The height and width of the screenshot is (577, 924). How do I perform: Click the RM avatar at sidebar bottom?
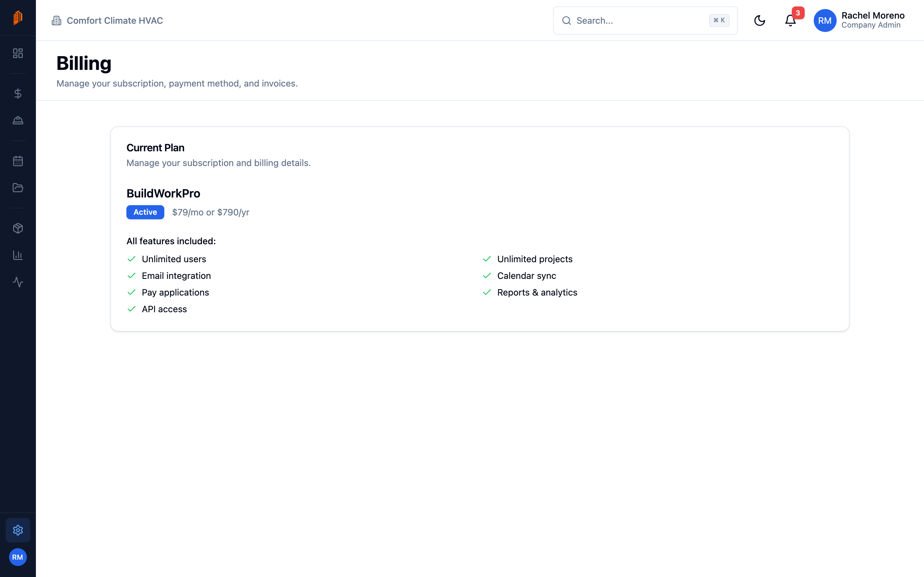[x=18, y=557]
